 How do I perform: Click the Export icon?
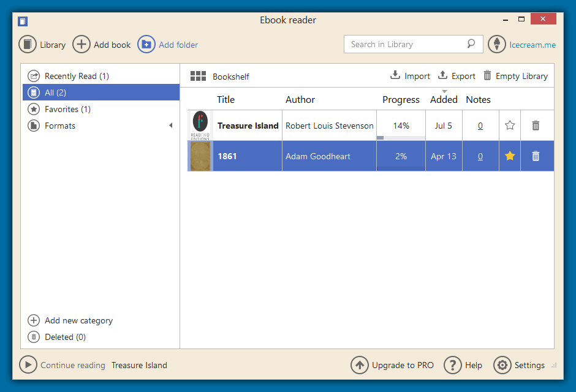(442, 75)
